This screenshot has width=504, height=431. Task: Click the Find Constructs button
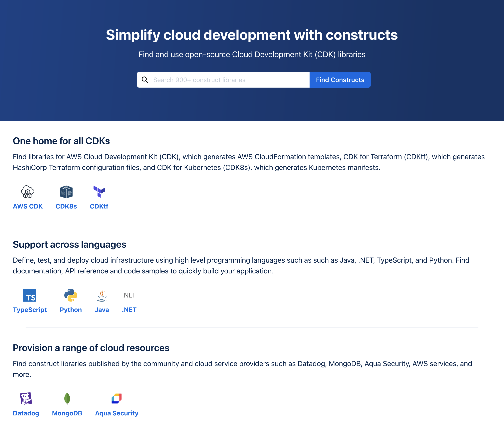coord(340,79)
